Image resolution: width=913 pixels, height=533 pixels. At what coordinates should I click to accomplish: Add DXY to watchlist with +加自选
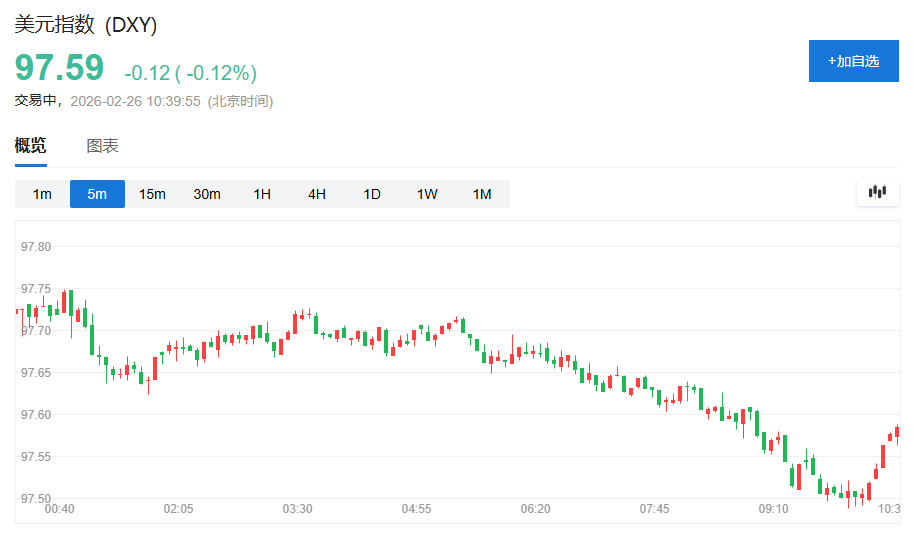[853, 61]
